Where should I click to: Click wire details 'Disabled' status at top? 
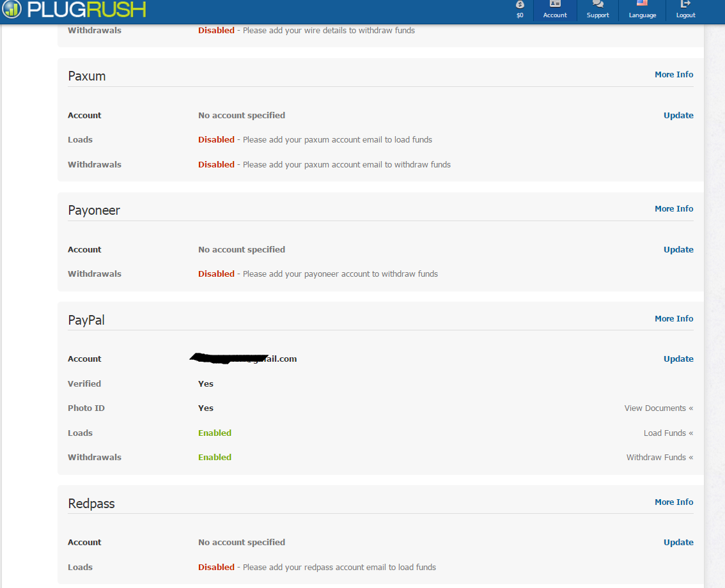pos(216,31)
